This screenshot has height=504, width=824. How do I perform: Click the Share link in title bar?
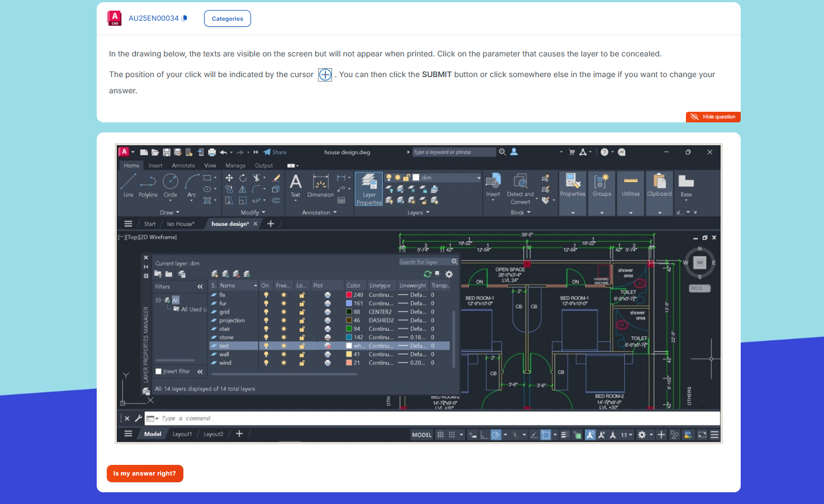click(x=275, y=152)
